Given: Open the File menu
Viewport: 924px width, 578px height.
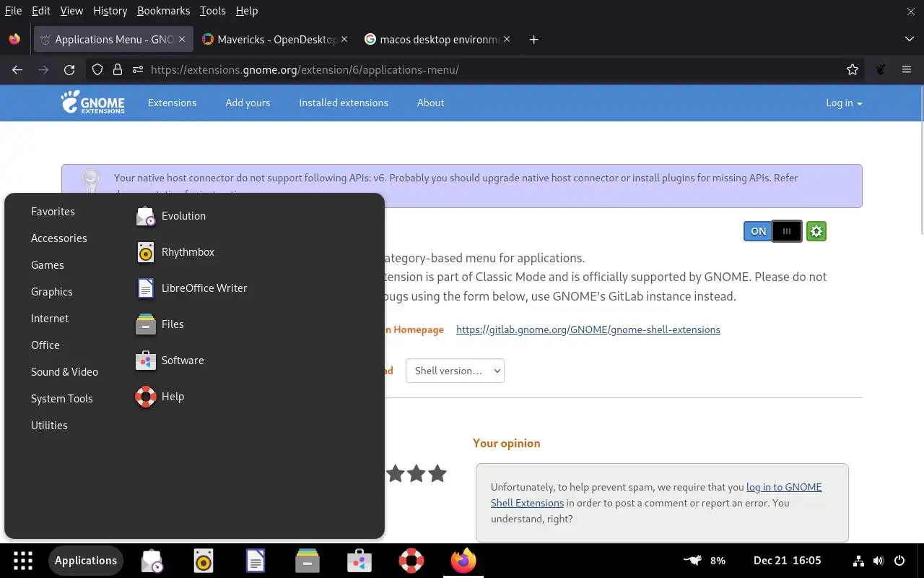Looking at the screenshot, I should pyautogui.click(x=13, y=11).
